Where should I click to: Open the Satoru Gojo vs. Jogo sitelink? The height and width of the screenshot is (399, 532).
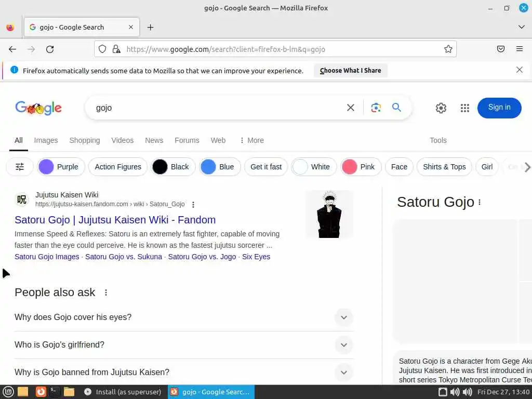point(202,257)
